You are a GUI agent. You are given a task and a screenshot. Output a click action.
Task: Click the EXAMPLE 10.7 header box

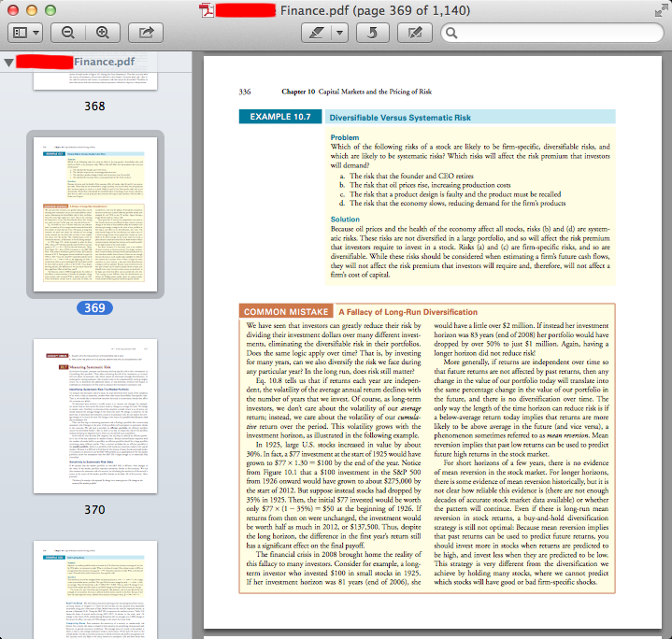(x=280, y=117)
